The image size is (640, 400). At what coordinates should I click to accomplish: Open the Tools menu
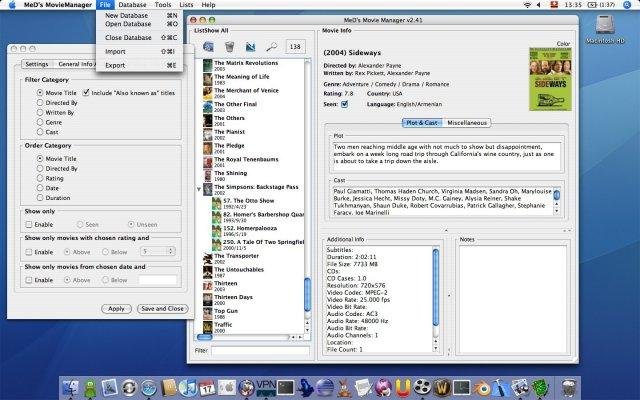(162, 4)
